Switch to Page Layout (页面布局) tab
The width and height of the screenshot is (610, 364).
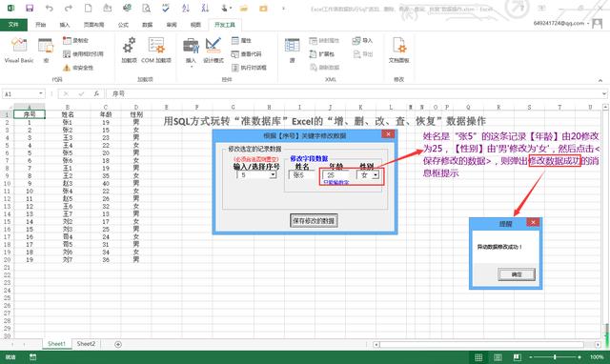click(93, 25)
